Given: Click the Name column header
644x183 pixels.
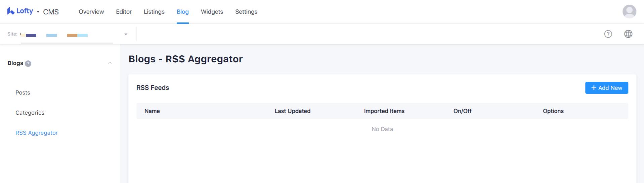Looking at the screenshot, I should [152, 111].
